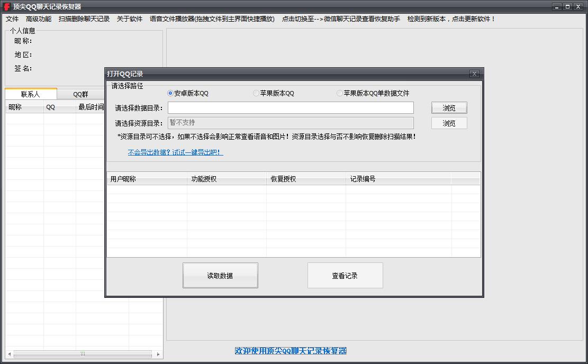Switch to the 联系人 tab
The image size is (588, 364).
[31, 94]
